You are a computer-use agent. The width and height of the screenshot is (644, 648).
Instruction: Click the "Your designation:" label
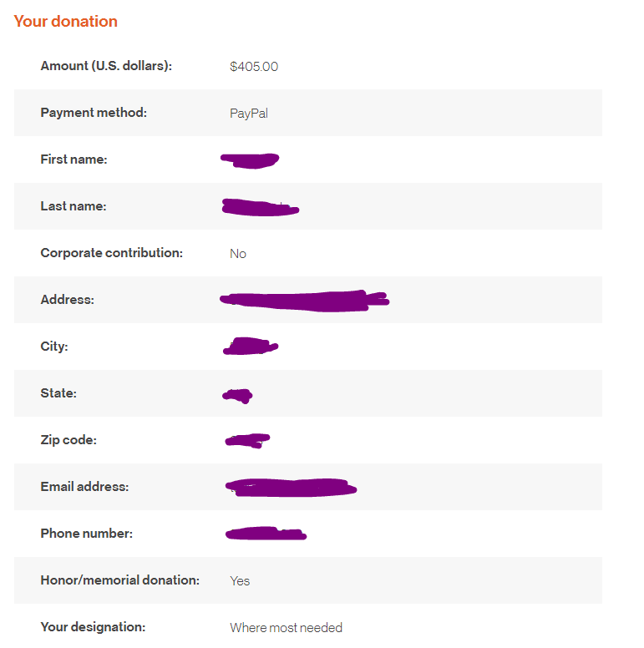[93, 627]
